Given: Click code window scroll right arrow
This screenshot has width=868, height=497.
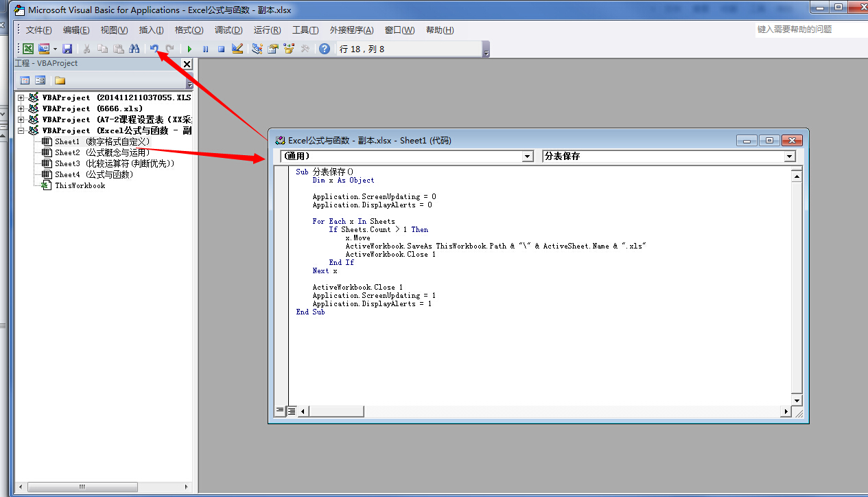Looking at the screenshot, I should tap(786, 411).
